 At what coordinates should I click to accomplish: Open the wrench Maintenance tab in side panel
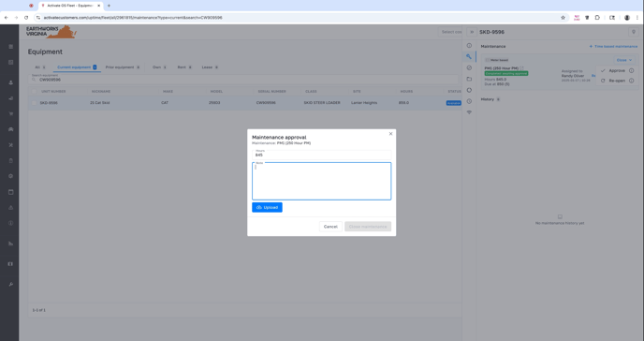coord(469,57)
